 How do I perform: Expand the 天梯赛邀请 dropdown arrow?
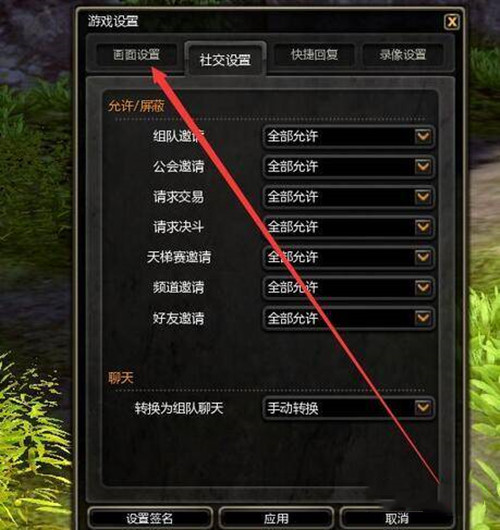(x=423, y=257)
